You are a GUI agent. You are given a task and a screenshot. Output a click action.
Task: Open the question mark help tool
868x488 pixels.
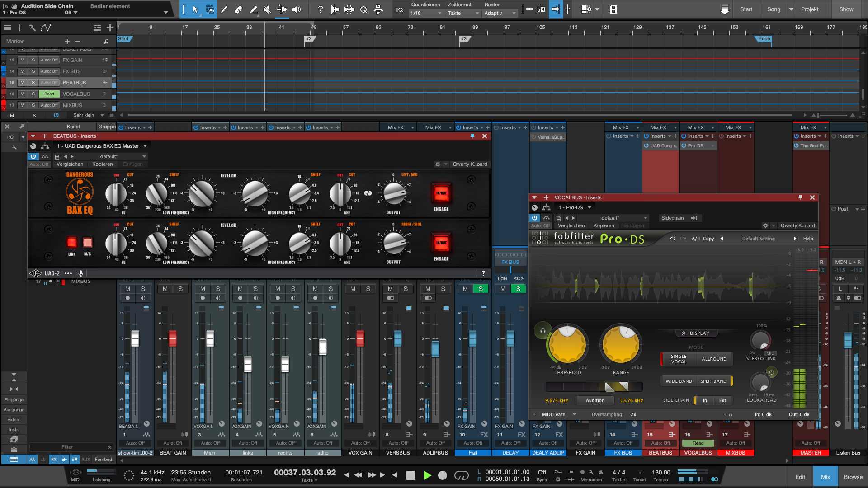pos(321,9)
